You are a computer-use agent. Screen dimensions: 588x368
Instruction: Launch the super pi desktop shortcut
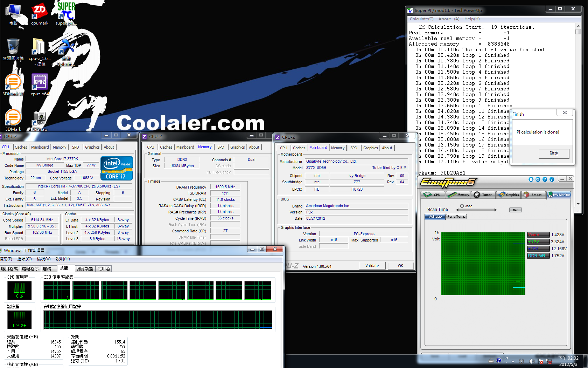(x=66, y=14)
